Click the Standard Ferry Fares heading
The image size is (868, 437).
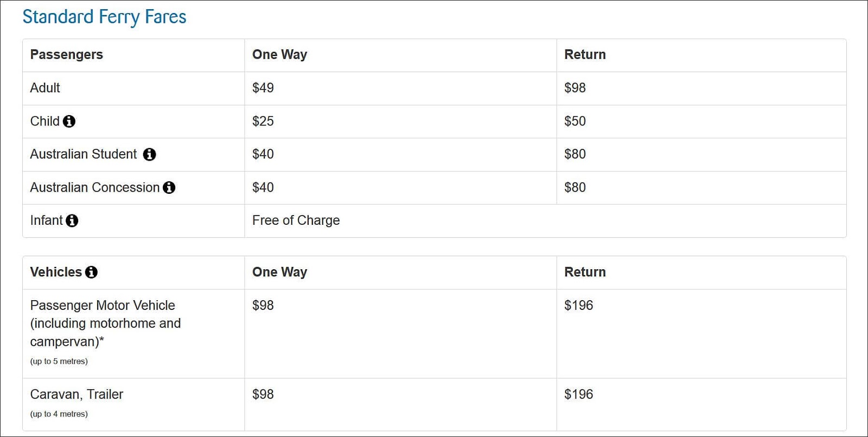click(104, 17)
